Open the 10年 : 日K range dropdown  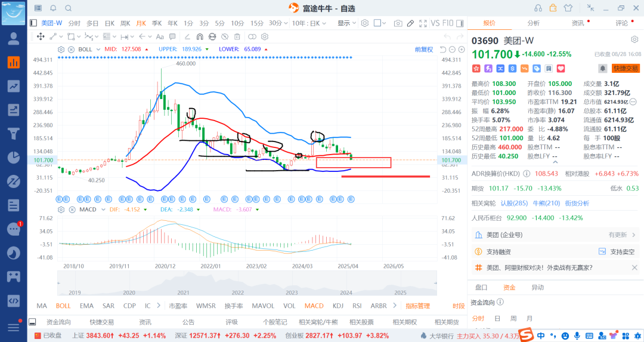pos(309,23)
